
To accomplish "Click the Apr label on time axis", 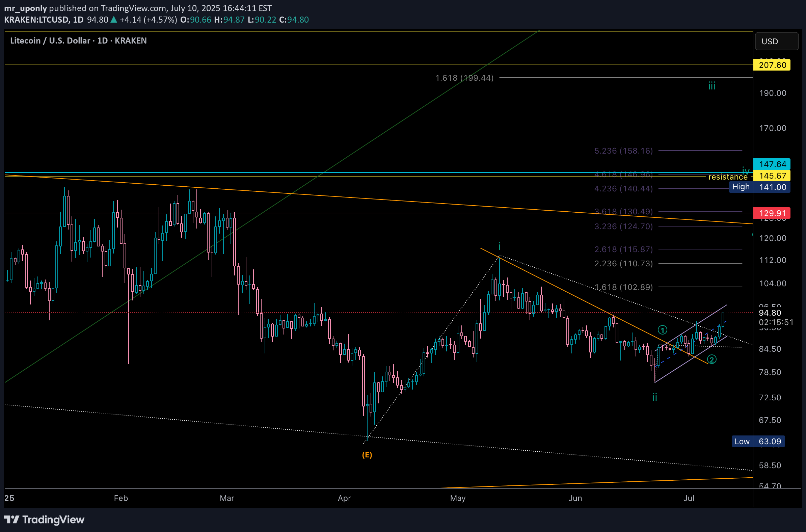I will tap(344, 498).
